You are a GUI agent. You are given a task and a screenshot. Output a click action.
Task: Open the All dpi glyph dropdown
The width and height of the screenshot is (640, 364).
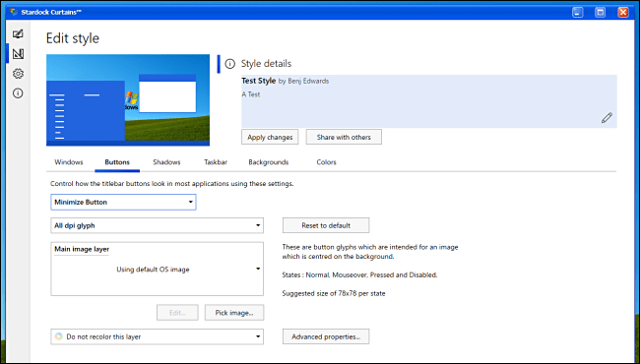point(158,225)
